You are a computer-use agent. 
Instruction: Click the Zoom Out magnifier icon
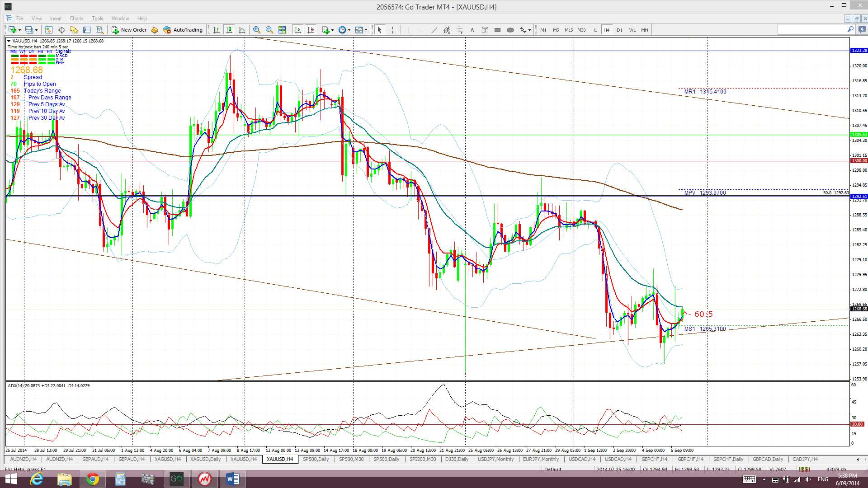click(x=269, y=30)
